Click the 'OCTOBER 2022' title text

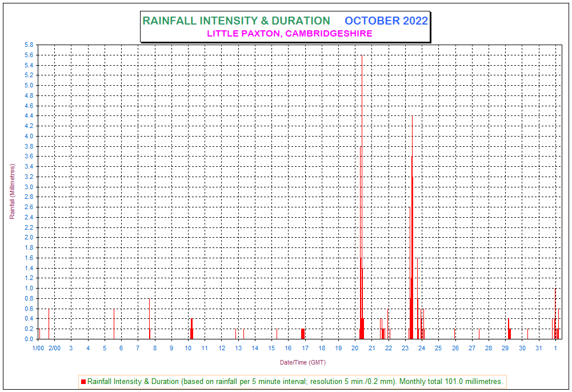386,21
